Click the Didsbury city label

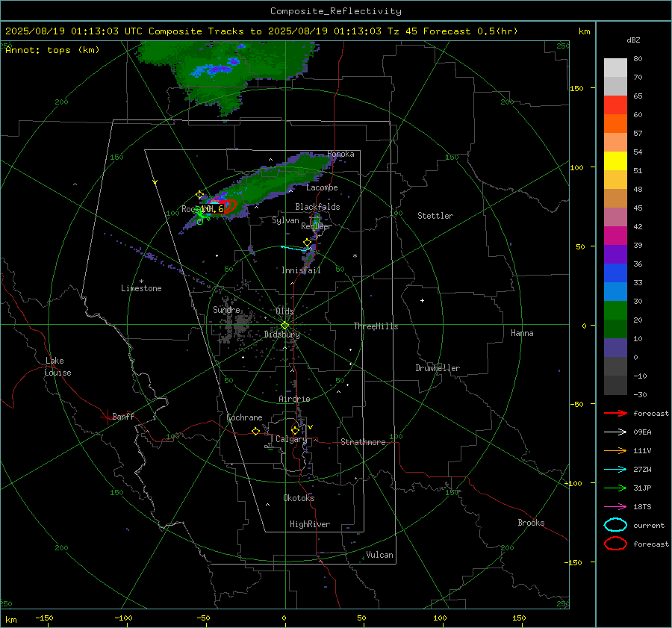coord(281,335)
